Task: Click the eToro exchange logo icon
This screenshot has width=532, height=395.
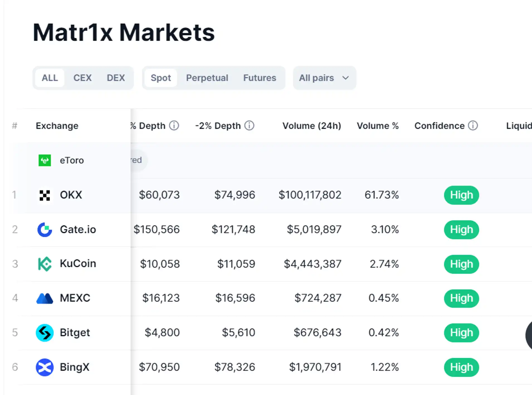Action: pos(45,160)
